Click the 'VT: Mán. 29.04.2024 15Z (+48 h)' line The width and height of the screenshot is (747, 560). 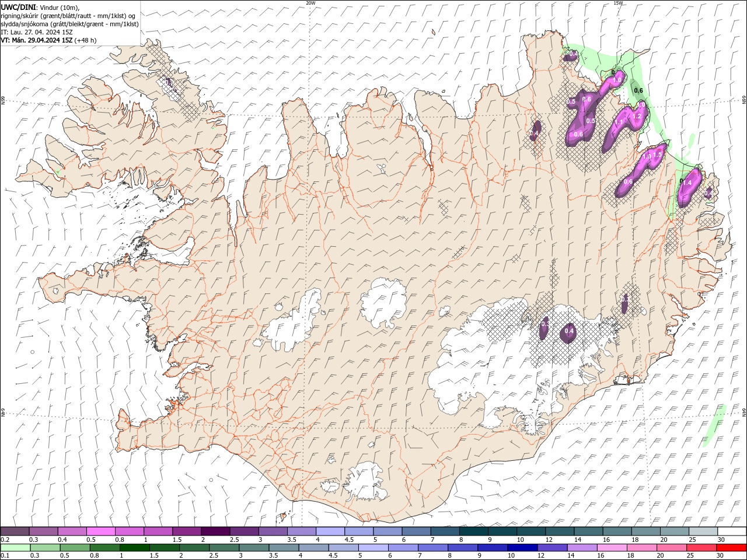[48, 40]
